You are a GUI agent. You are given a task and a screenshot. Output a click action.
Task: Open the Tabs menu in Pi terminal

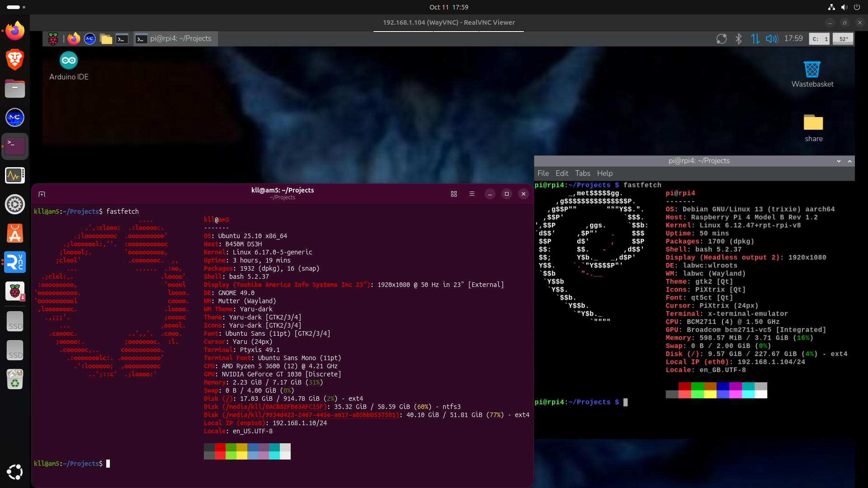tap(582, 174)
